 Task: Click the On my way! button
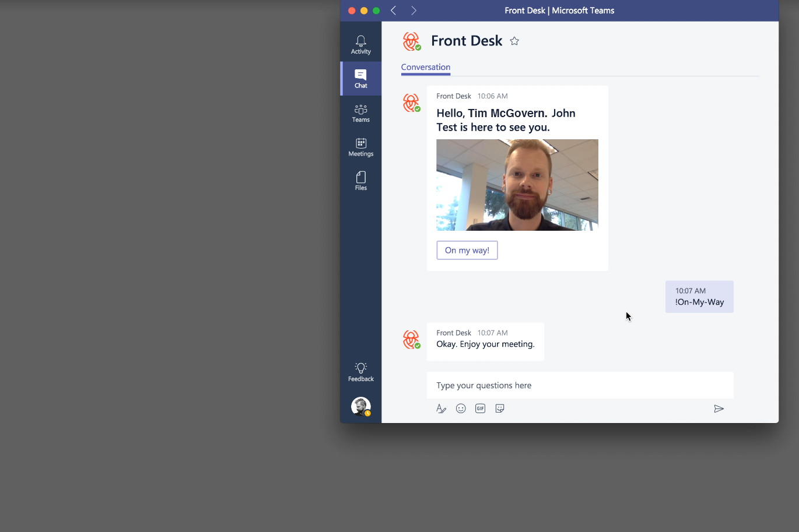coord(467,250)
